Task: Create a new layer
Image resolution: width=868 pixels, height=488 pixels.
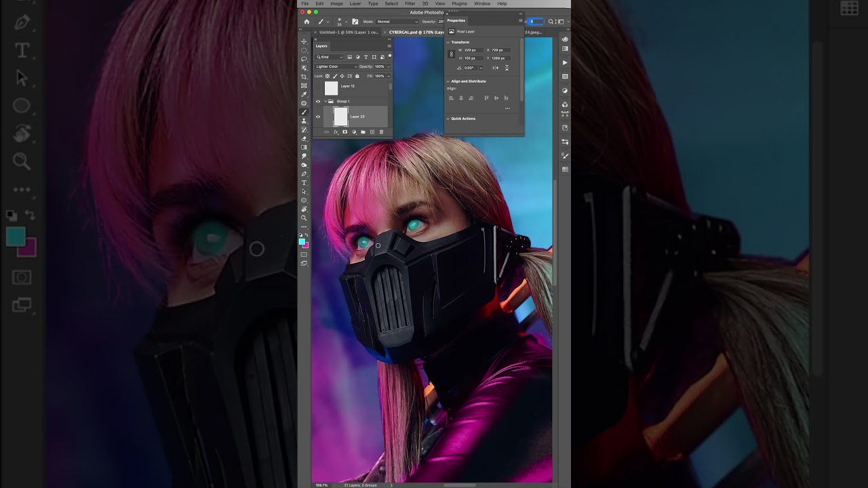Action: [372, 132]
